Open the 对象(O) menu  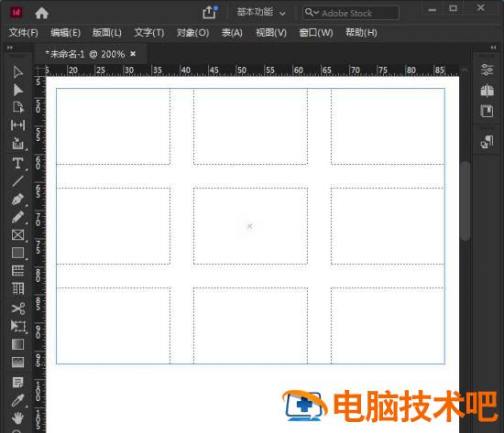pyautogui.click(x=192, y=32)
